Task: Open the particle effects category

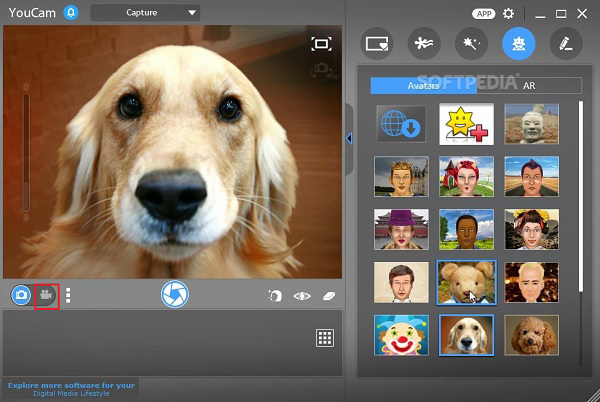Action: coord(423,43)
